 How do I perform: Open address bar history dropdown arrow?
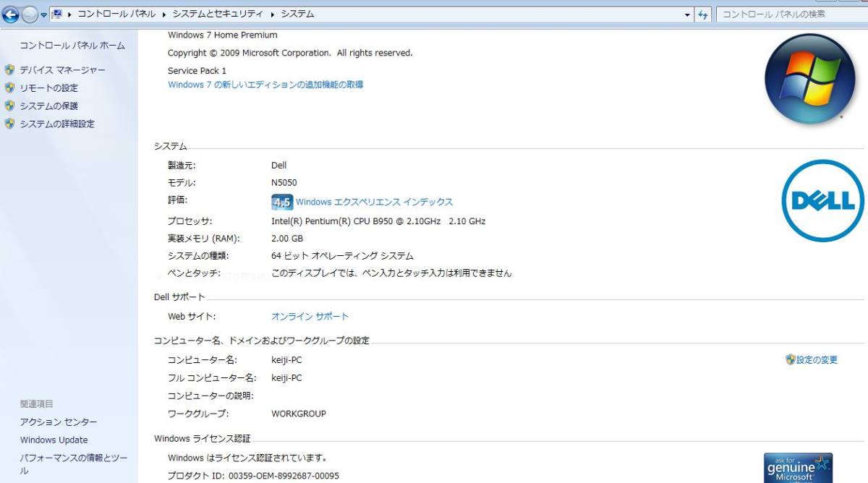click(687, 14)
